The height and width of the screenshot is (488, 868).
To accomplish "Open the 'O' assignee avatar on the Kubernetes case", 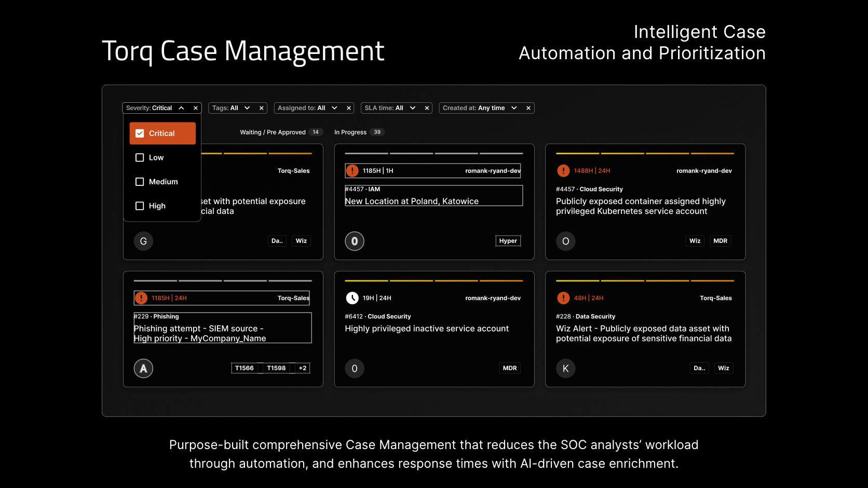I will tap(565, 241).
